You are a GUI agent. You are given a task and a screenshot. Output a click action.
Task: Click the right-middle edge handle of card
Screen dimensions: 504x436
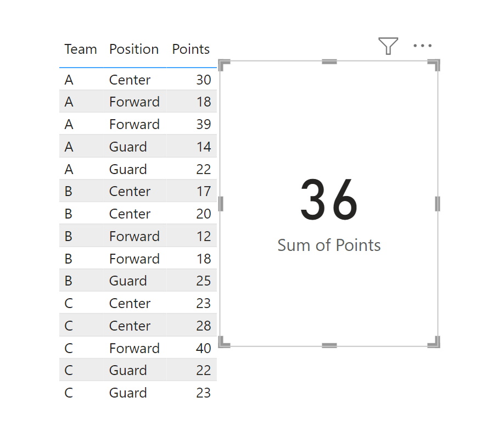tap(438, 204)
